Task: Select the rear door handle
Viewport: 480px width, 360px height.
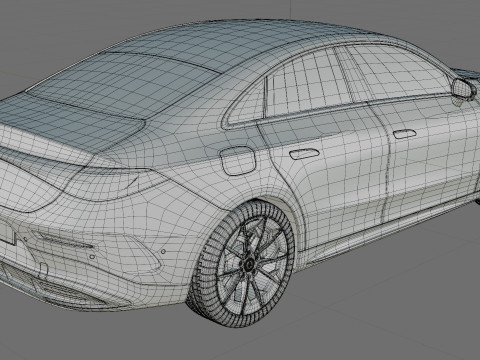Action: click(304, 154)
